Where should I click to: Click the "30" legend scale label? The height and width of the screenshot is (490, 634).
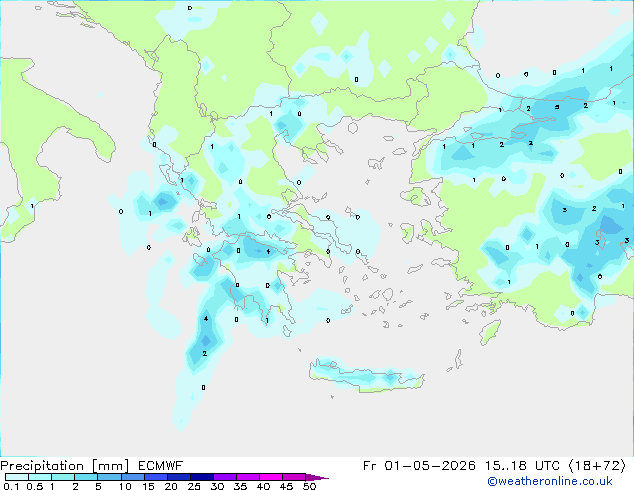tap(217, 486)
